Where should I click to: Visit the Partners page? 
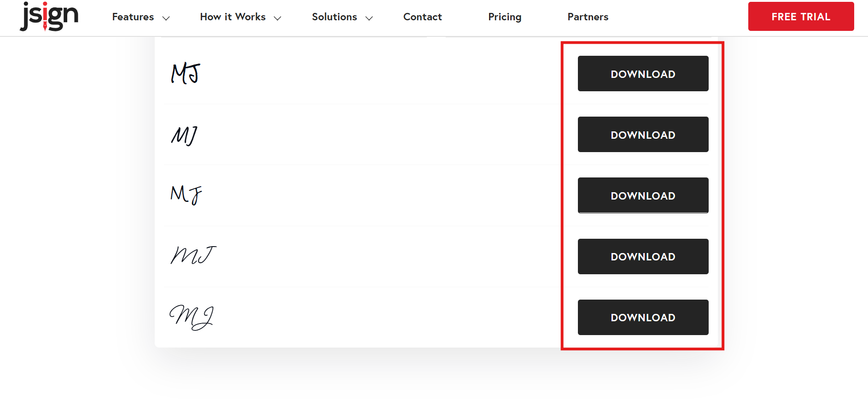point(588,17)
